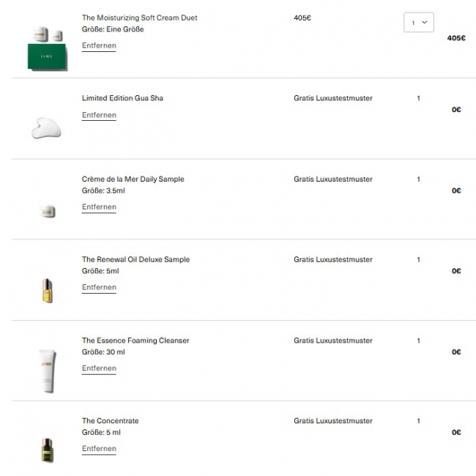The height and width of the screenshot is (476, 476).
Task: Open the quantity dropdown for Soft Cream Duet
Action: pyautogui.click(x=418, y=23)
